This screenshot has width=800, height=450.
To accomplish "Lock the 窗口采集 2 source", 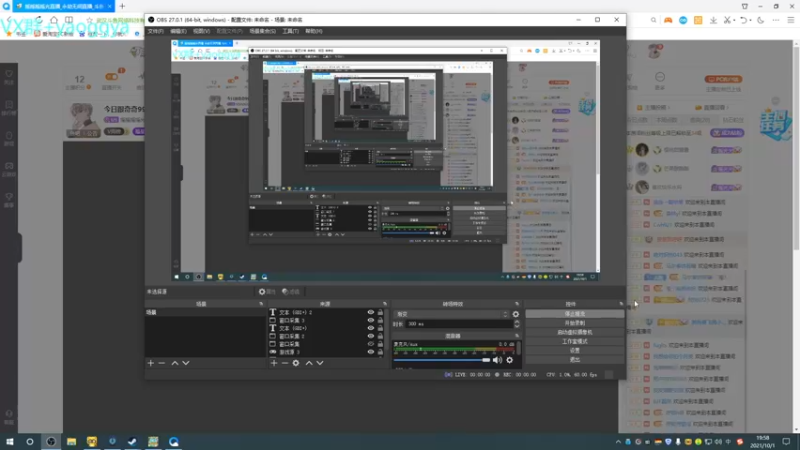I will click(x=380, y=336).
